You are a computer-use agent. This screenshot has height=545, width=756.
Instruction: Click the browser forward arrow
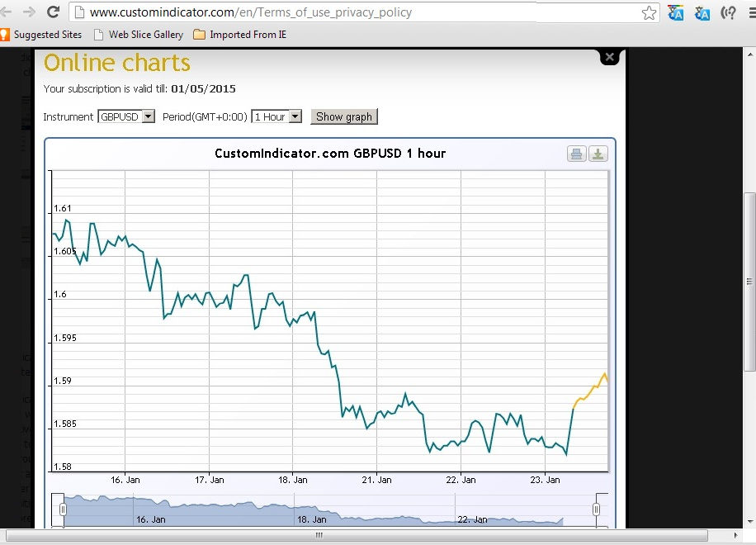tap(29, 12)
